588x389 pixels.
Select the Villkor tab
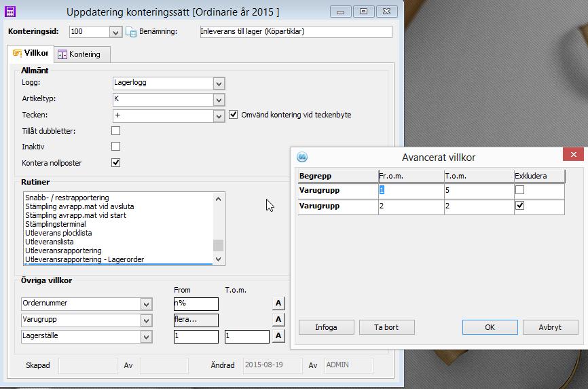tap(31, 53)
